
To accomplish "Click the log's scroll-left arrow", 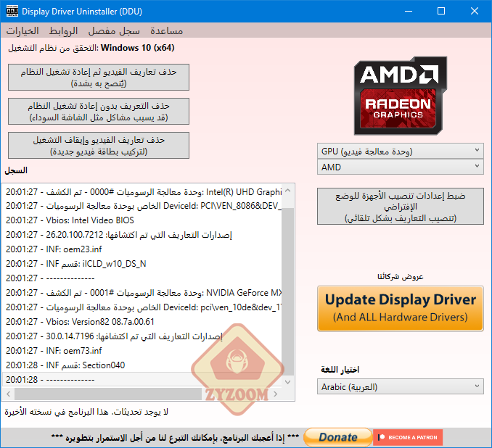I will [9, 394].
